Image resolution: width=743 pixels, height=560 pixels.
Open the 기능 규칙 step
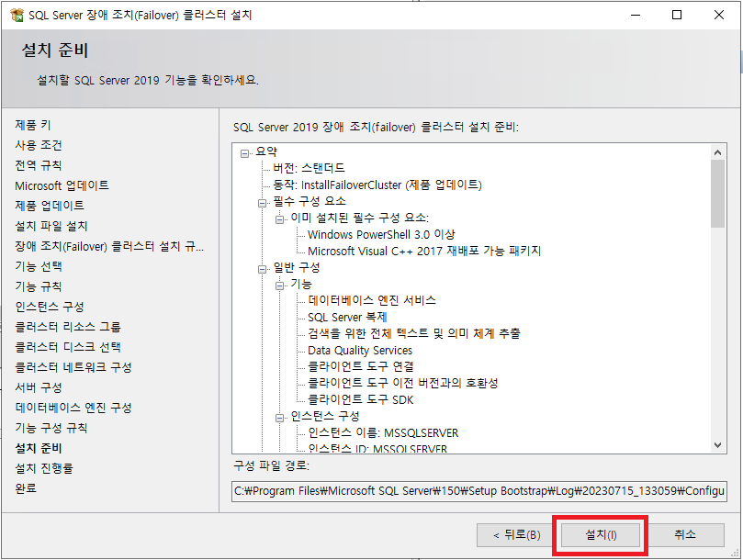click(39, 286)
